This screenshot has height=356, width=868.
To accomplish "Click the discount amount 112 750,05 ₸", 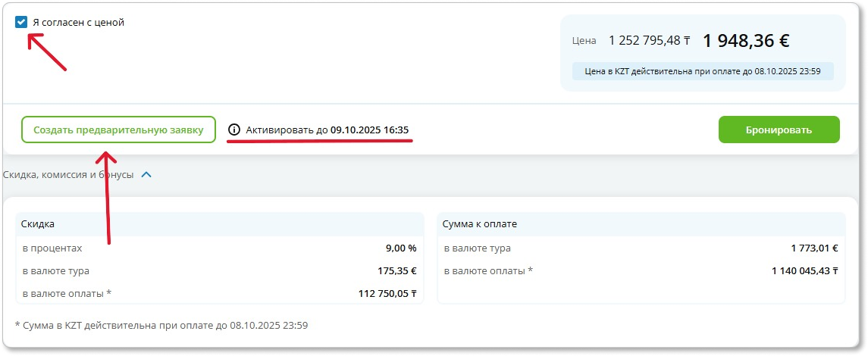I will [x=387, y=293].
